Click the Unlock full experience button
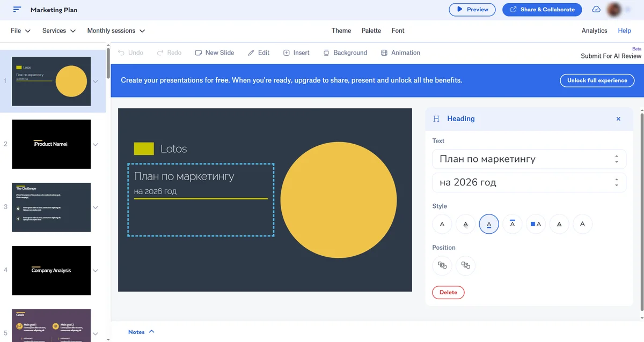This screenshot has height=342, width=644. (597, 80)
